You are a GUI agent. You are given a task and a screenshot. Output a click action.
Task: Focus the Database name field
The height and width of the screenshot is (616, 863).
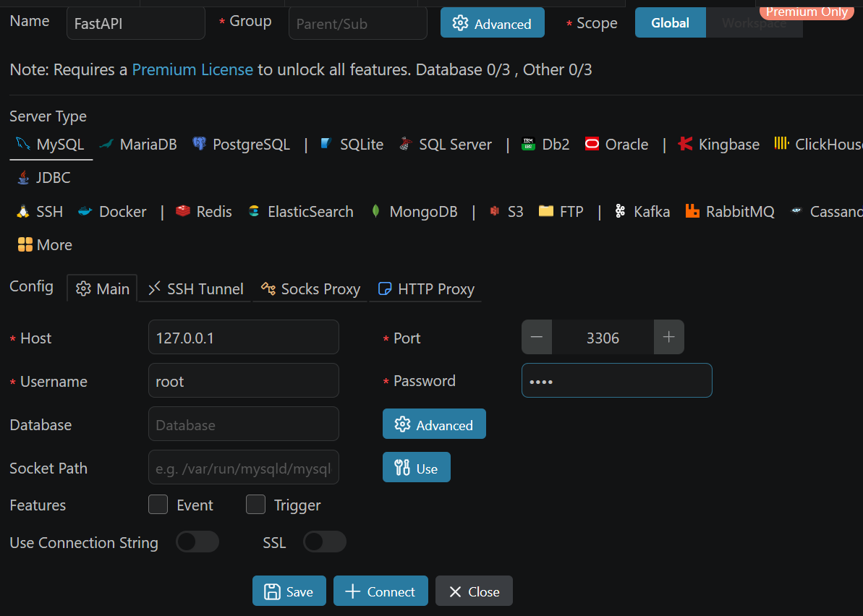[x=244, y=424]
